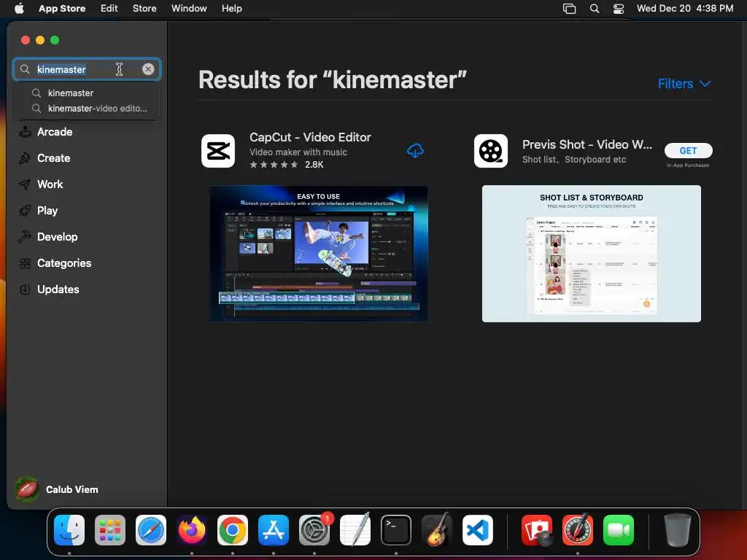
Task: Open Launchpad from the Dock
Action: (x=110, y=530)
